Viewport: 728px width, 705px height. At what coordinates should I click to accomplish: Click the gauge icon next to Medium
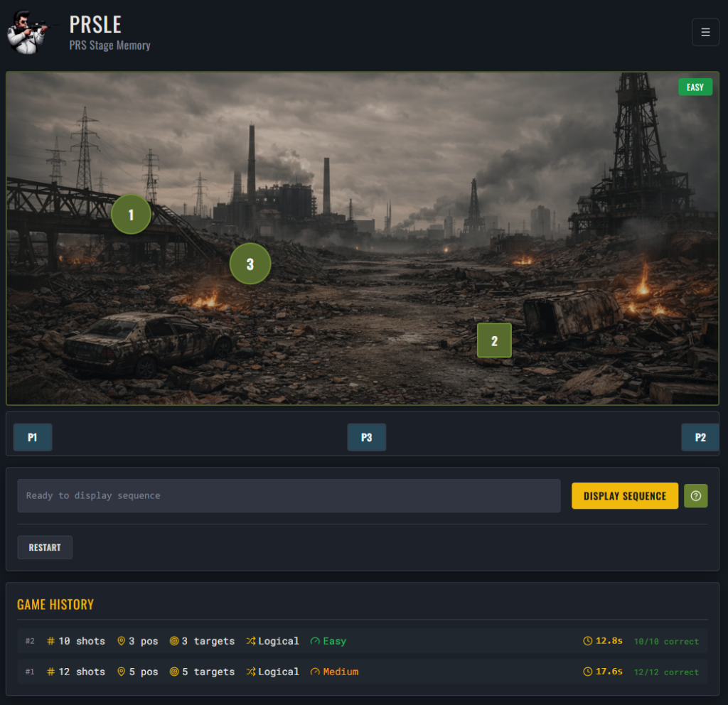pyautogui.click(x=315, y=672)
